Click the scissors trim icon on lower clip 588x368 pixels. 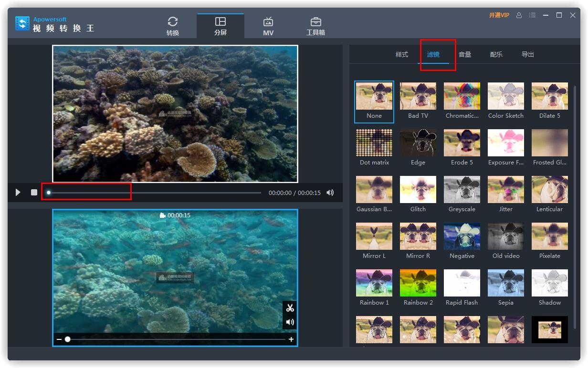coord(290,308)
